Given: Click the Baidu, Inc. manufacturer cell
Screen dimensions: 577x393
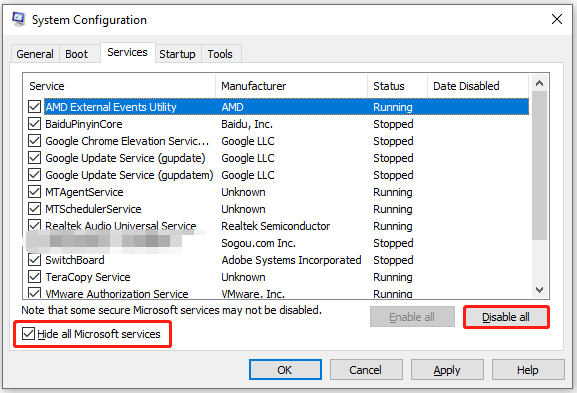Looking at the screenshot, I should point(247,124).
